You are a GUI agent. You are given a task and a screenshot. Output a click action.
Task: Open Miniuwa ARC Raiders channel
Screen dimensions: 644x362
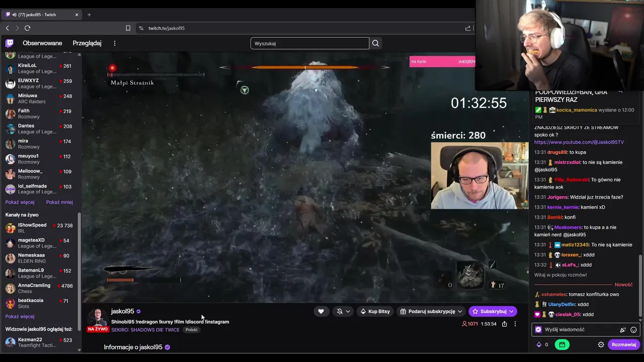[x=39, y=99]
